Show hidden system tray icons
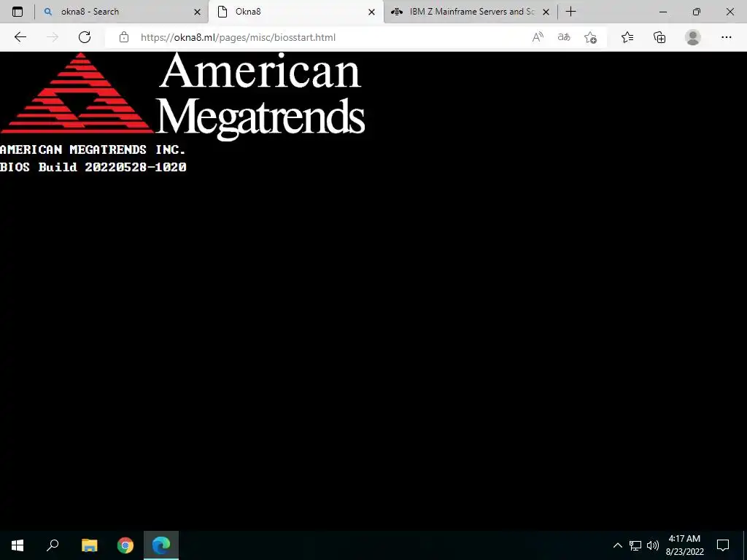Image resolution: width=747 pixels, height=560 pixels. pos(617,545)
